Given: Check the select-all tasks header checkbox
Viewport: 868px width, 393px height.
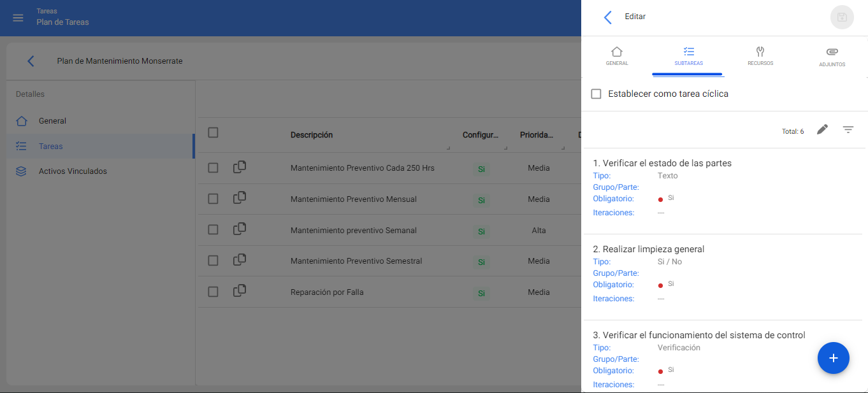Looking at the screenshot, I should pos(213,132).
